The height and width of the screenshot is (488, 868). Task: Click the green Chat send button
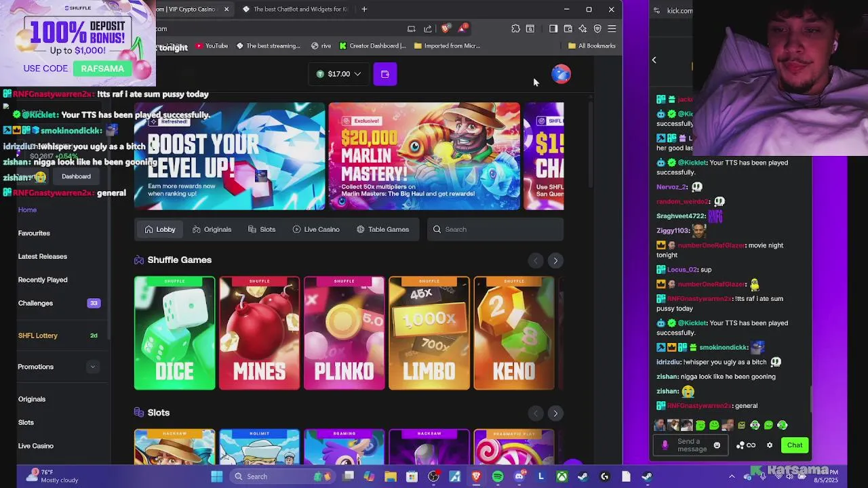coord(795,445)
